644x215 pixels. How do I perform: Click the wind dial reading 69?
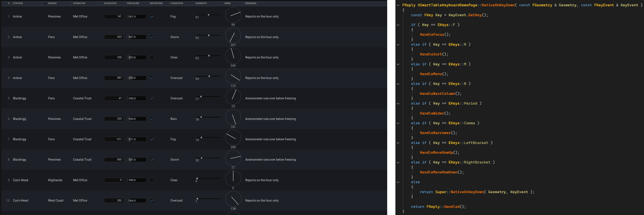(x=233, y=15)
